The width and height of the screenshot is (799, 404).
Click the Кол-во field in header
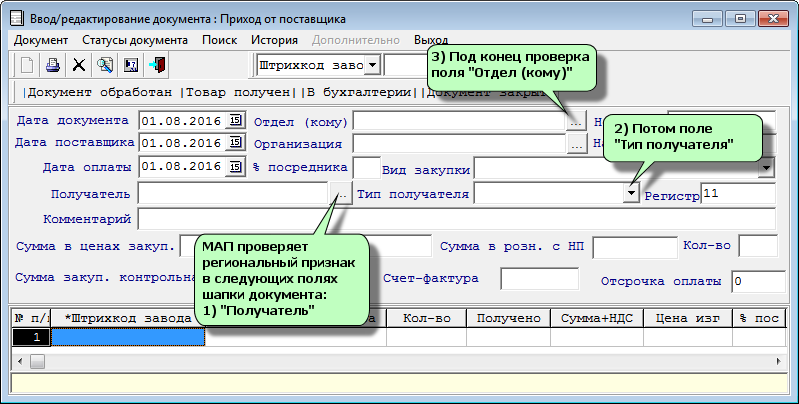758,246
